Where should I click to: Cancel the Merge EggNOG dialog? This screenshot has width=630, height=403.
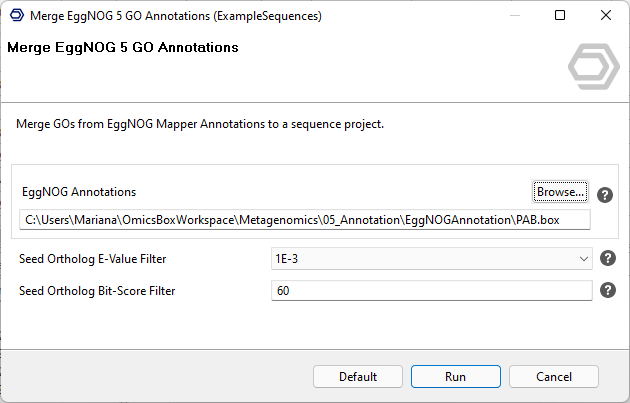553,377
